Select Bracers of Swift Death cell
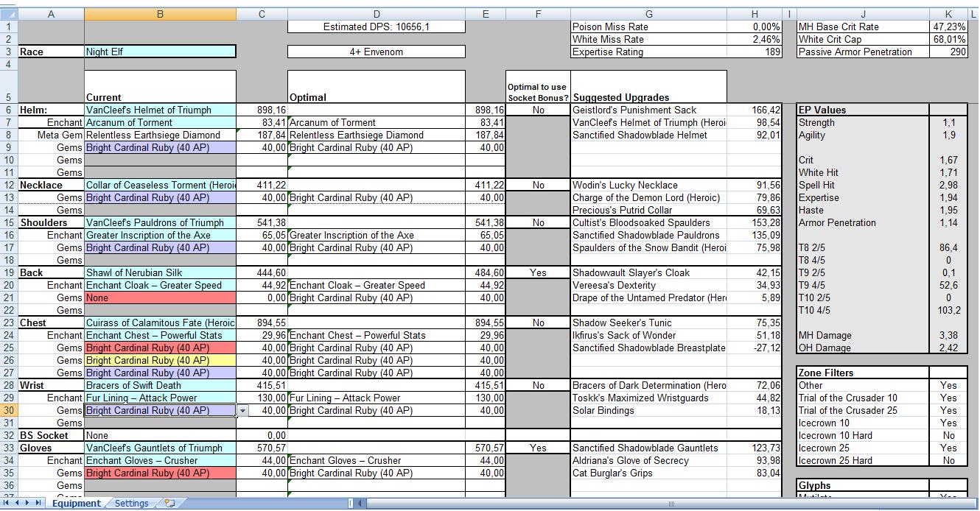The image size is (980, 511). pos(161,385)
